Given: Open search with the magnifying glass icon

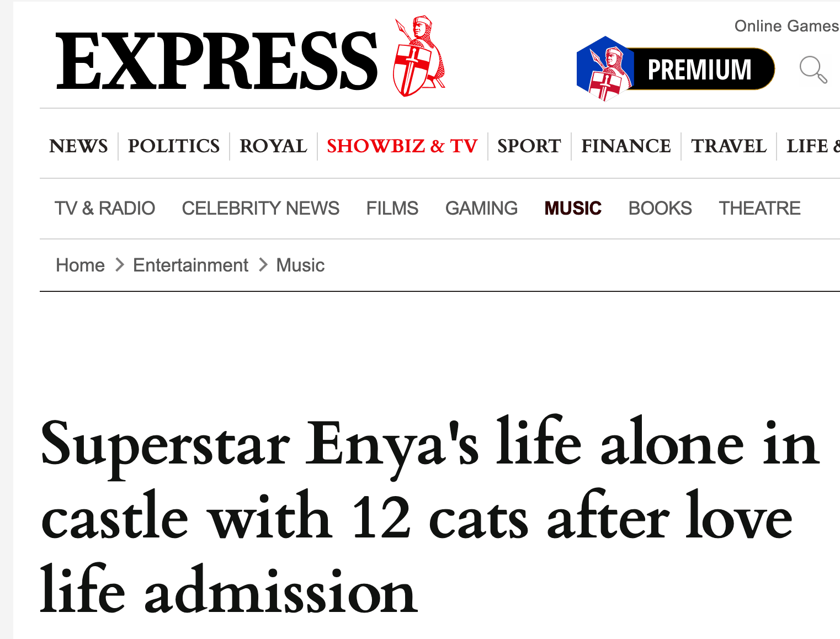Looking at the screenshot, I should (x=813, y=70).
